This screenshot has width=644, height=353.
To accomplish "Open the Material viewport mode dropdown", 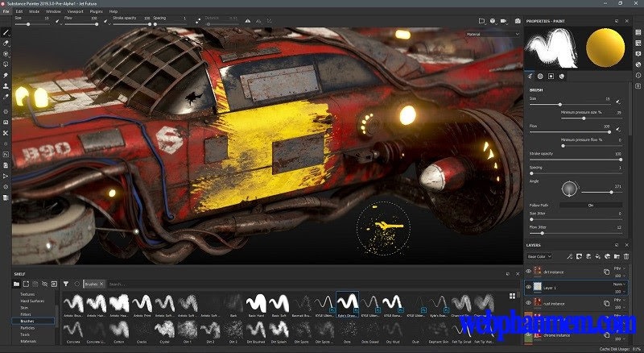I will (493, 34).
